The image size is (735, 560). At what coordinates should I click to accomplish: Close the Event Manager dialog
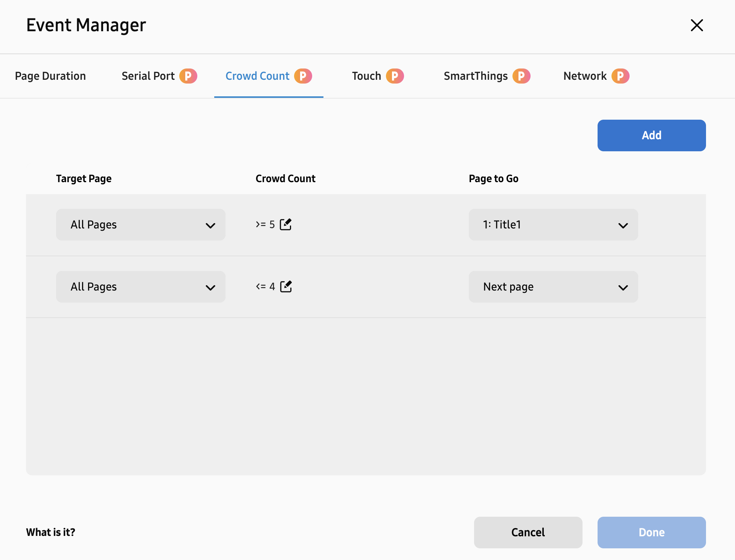pyautogui.click(x=697, y=25)
